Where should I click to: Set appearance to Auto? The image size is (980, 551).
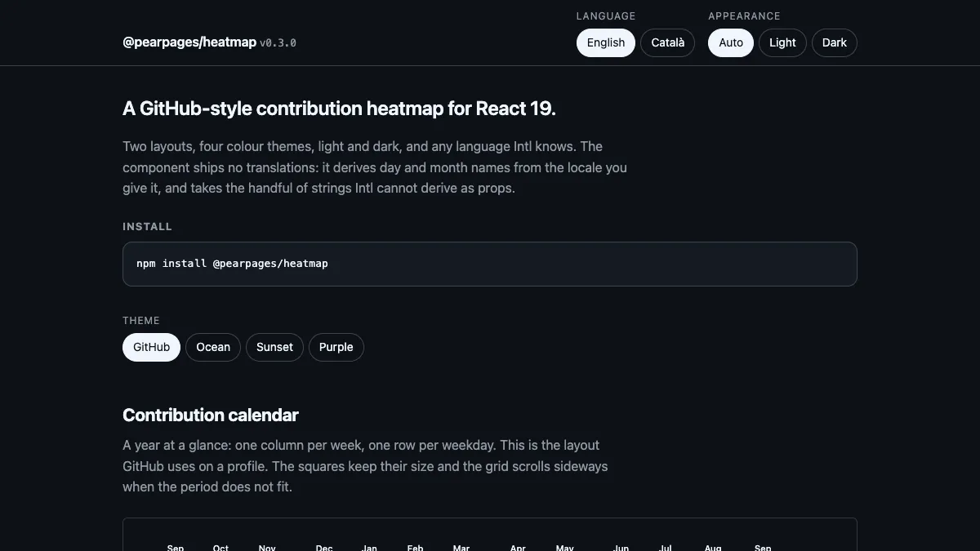click(731, 42)
